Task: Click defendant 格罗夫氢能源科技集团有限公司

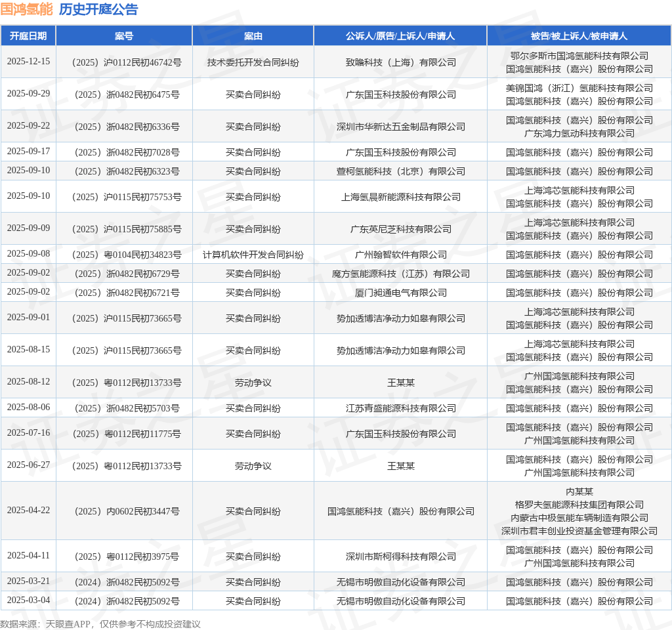Action: [x=579, y=505]
